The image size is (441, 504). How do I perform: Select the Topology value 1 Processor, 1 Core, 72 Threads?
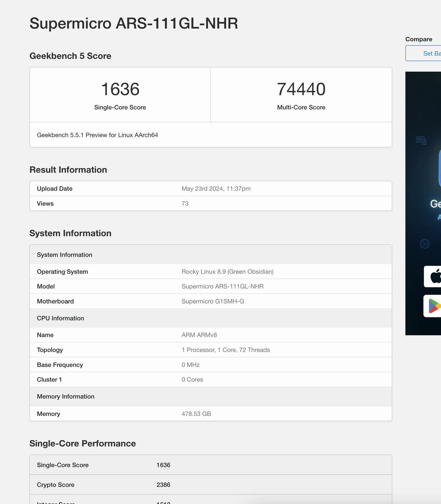coord(226,350)
